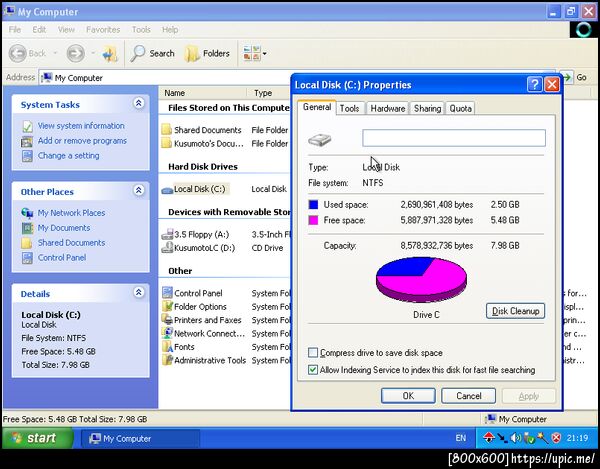Click the blue Used space color swatch

coord(313,205)
